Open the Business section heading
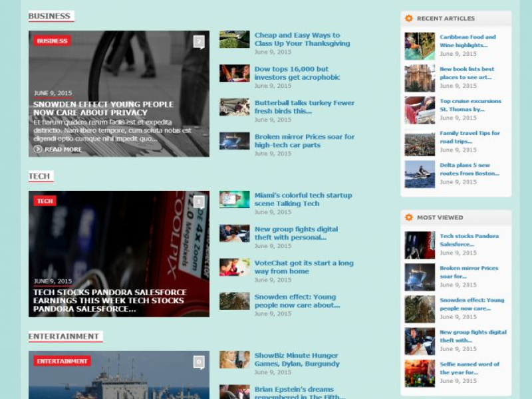This screenshot has width=532, height=399. 49,16
